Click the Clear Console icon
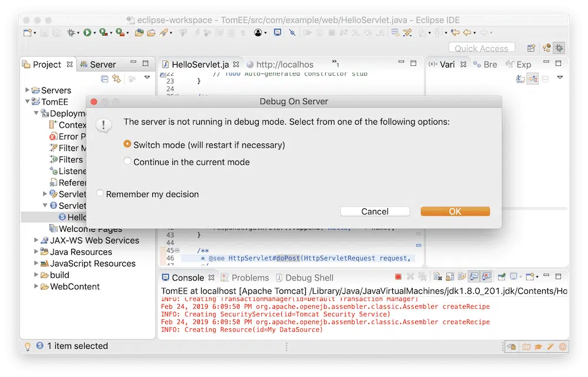Image resolution: width=588 pixels, height=377 pixels. pyautogui.click(x=437, y=276)
